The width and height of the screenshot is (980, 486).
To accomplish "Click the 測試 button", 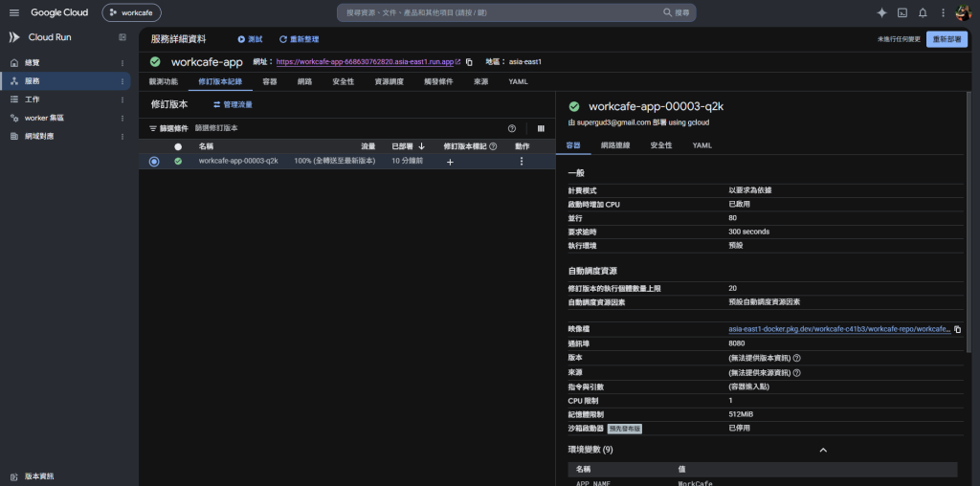I will click(250, 39).
